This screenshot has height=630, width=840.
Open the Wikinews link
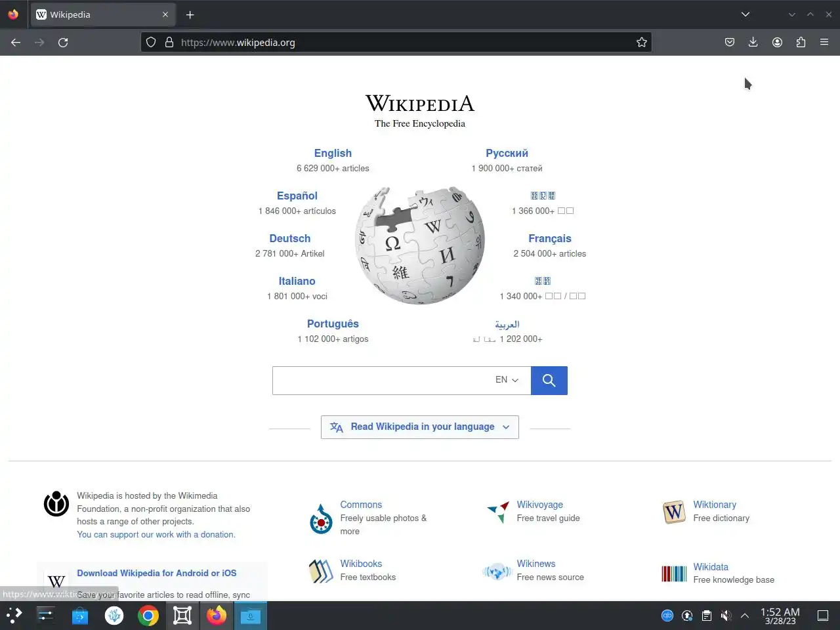click(x=535, y=564)
